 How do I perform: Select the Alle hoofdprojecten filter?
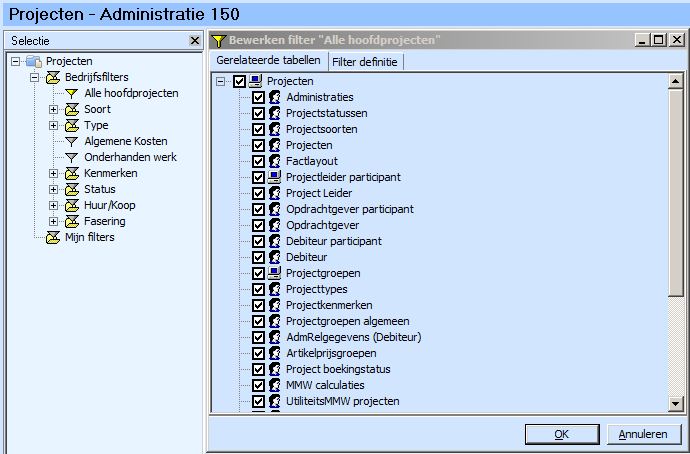point(131,93)
